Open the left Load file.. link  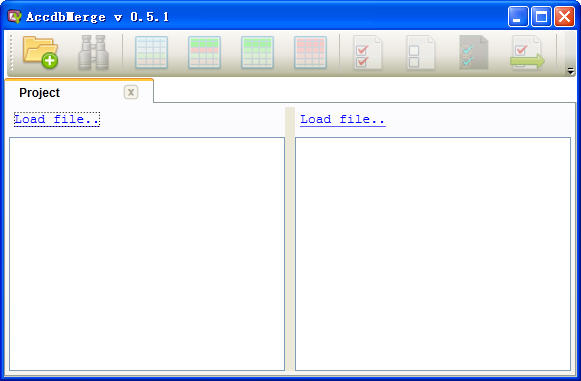[57, 119]
